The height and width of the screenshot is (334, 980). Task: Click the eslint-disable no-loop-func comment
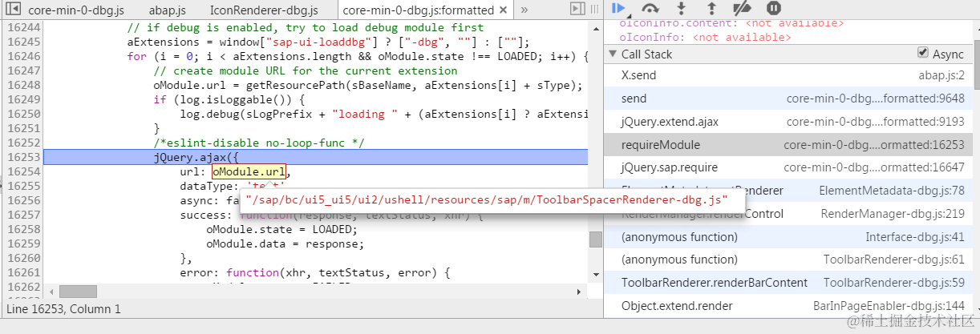coord(259,143)
